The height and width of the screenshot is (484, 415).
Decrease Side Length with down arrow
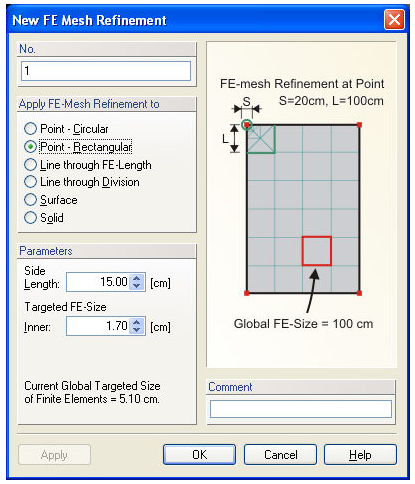point(137,286)
